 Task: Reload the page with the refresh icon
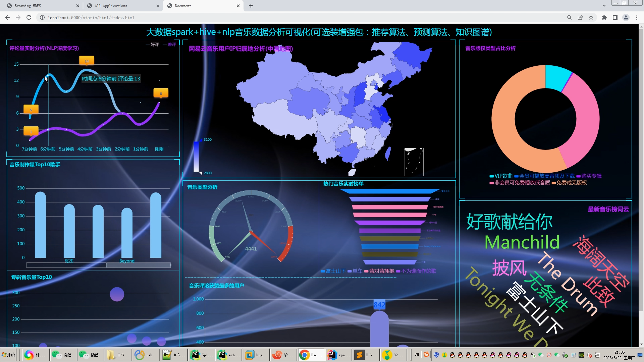pos(29,18)
